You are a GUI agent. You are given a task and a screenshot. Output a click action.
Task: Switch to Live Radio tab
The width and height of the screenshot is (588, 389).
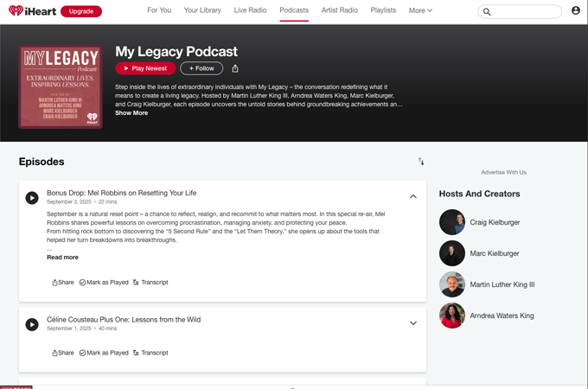[x=250, y=10]
